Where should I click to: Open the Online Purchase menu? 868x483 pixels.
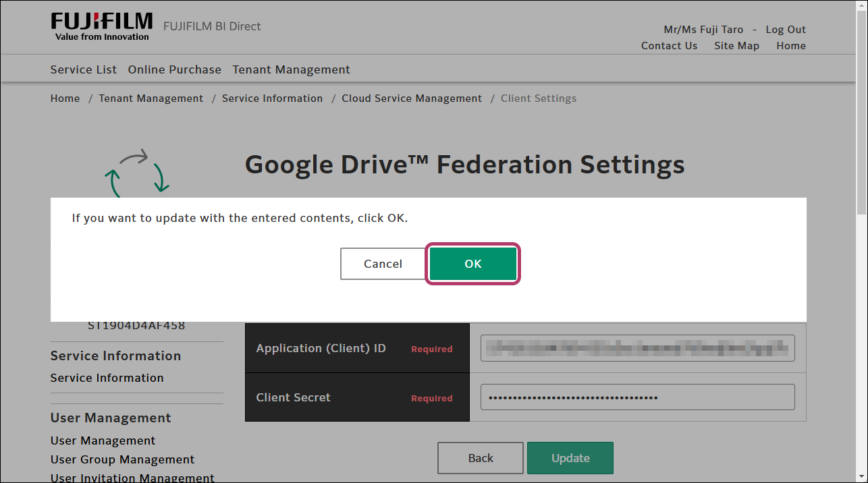[x=175, y=69]
